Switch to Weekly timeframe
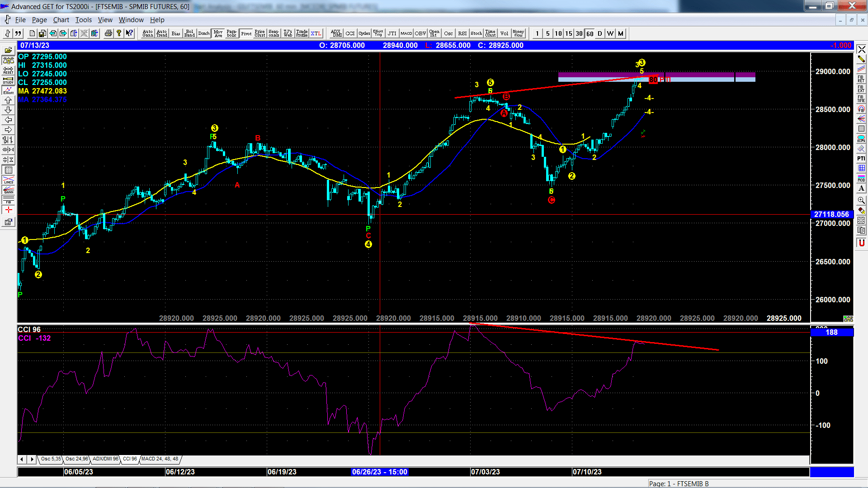868x488 pixels. (610, 33)
